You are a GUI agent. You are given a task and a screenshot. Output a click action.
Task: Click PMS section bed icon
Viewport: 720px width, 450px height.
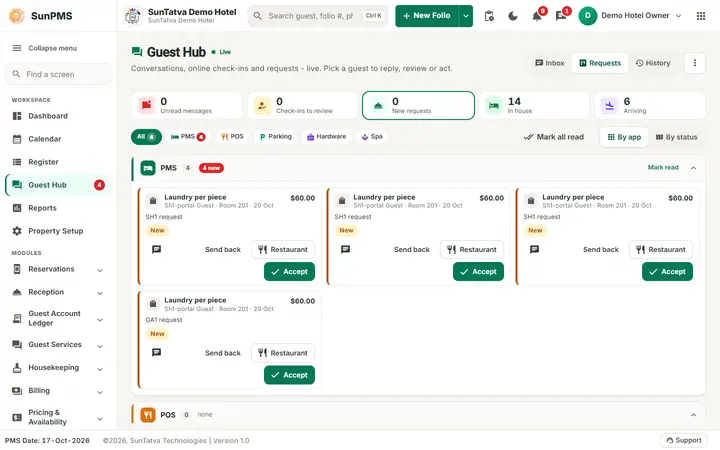[148, 168]
